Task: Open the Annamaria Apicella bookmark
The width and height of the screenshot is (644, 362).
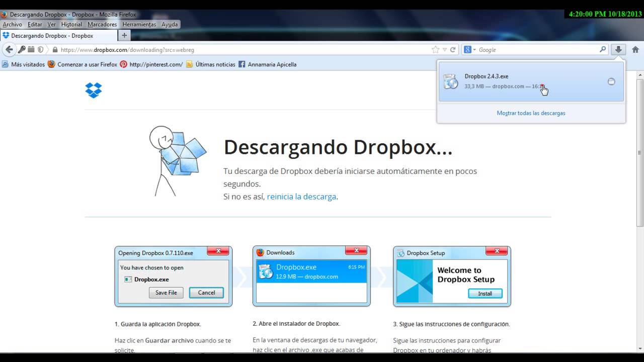Action: pos(268,64)
